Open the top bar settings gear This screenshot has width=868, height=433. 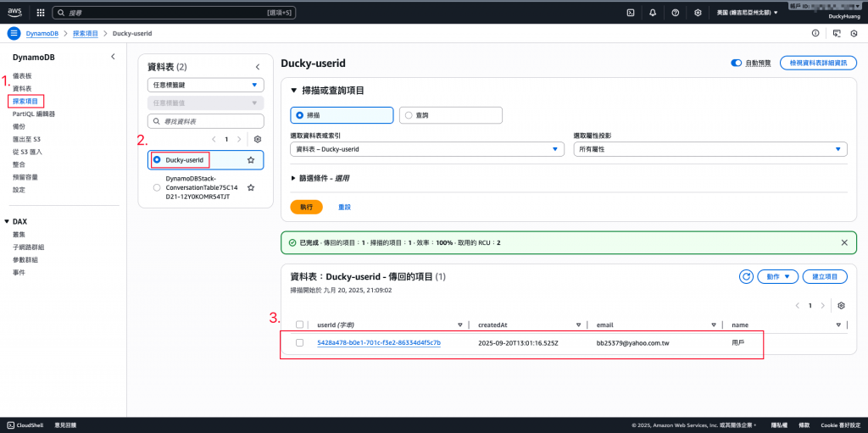(x=698, y=12)
